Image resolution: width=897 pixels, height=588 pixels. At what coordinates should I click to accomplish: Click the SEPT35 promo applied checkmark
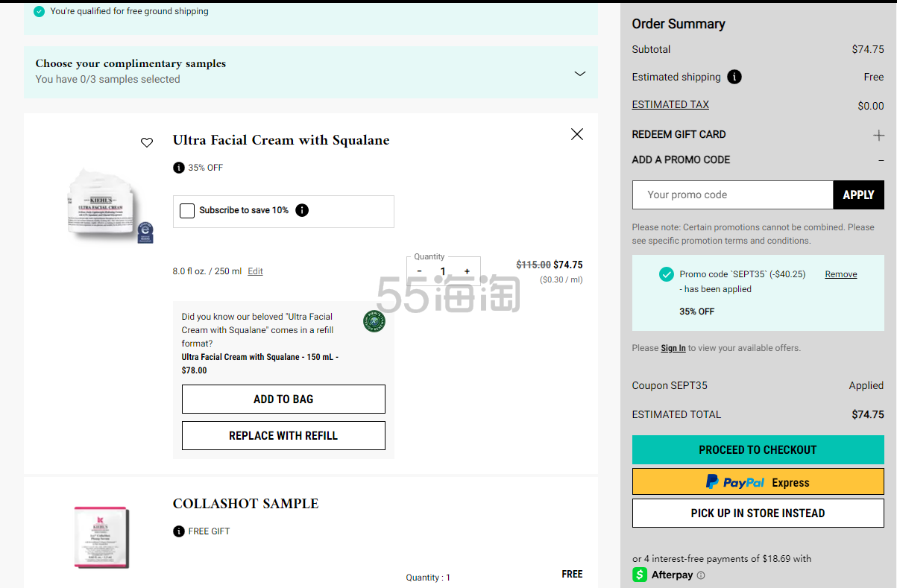pyautogui.click(x=667, y=274)
